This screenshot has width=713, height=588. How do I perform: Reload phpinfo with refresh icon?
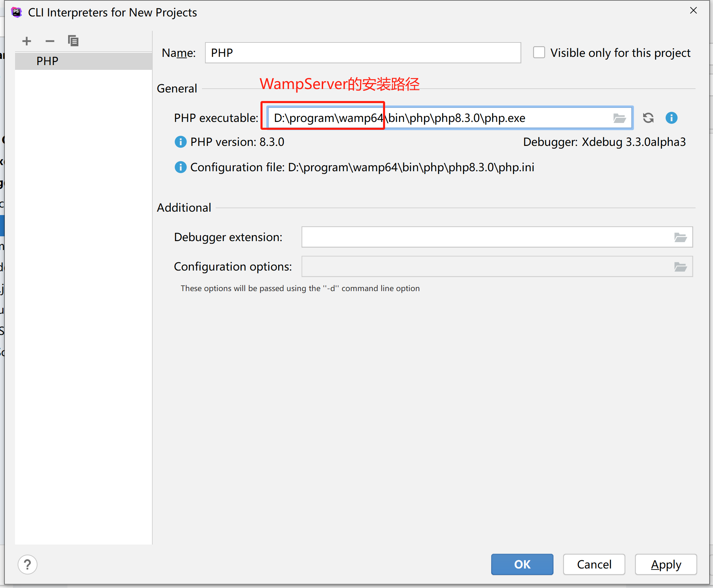[648, 118]
